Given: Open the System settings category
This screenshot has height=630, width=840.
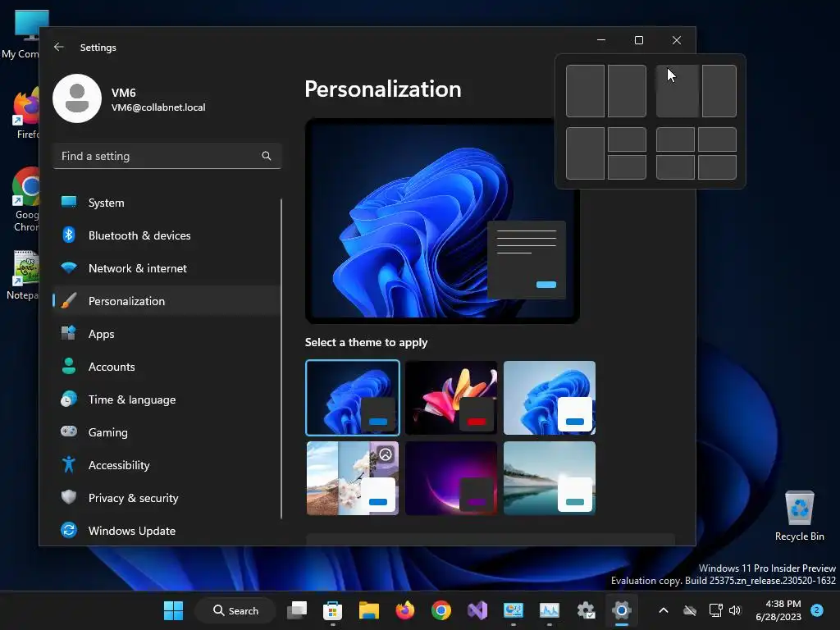Looking at the screenshot, I should click(x=166, y=203).
